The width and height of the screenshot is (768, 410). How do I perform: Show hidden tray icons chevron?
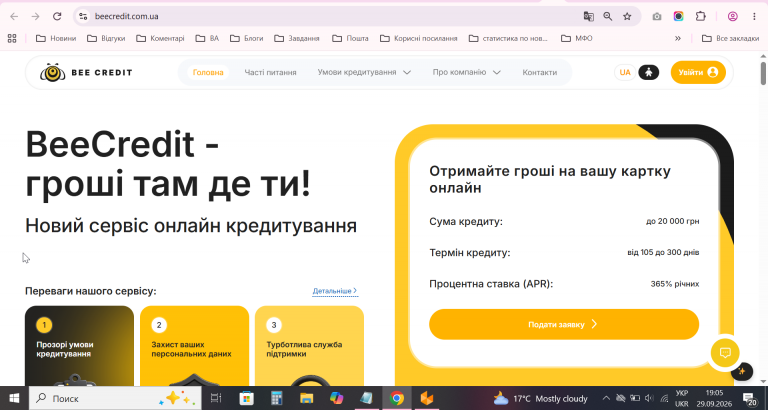click(606, 398)
